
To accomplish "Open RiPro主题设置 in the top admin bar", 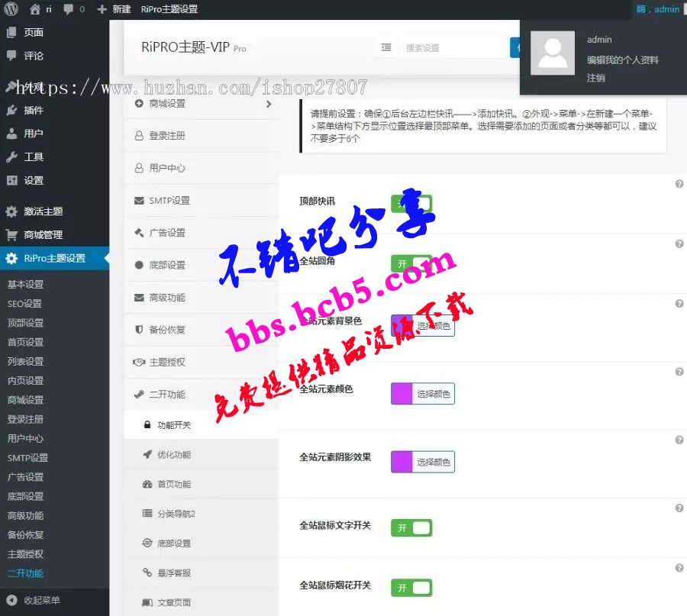I will point(169,8).
